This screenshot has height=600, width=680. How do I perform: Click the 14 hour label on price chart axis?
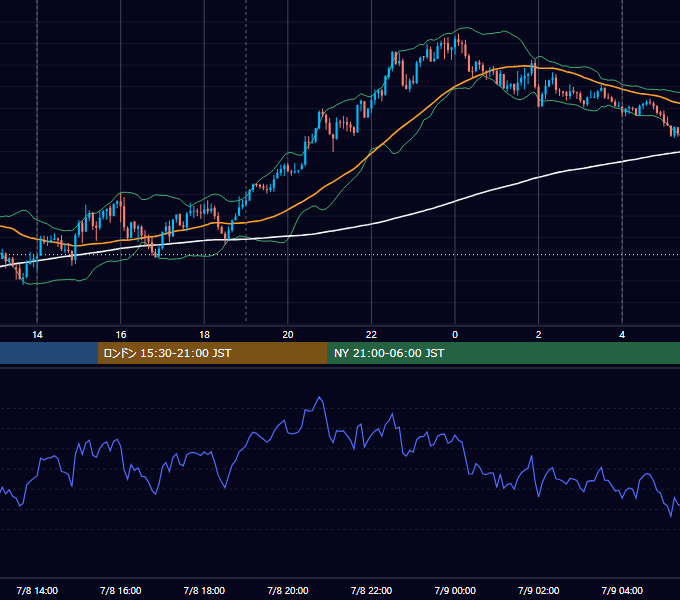pos(37,335)
